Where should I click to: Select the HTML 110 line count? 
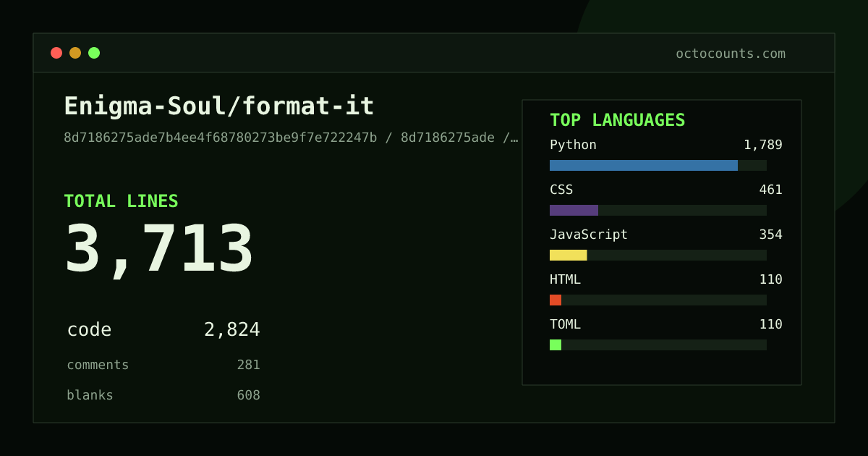pos(770,279)
